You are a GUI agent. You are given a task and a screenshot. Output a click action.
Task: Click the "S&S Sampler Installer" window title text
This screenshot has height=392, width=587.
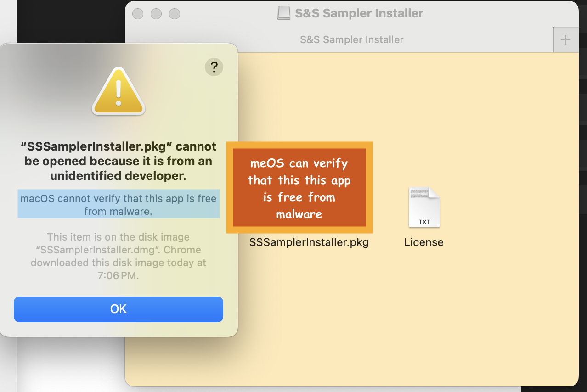tap(359, 13)
